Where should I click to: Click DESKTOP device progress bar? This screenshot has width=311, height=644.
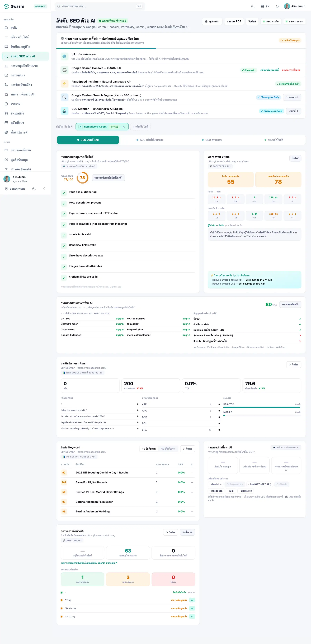click(x=262, y=407)
